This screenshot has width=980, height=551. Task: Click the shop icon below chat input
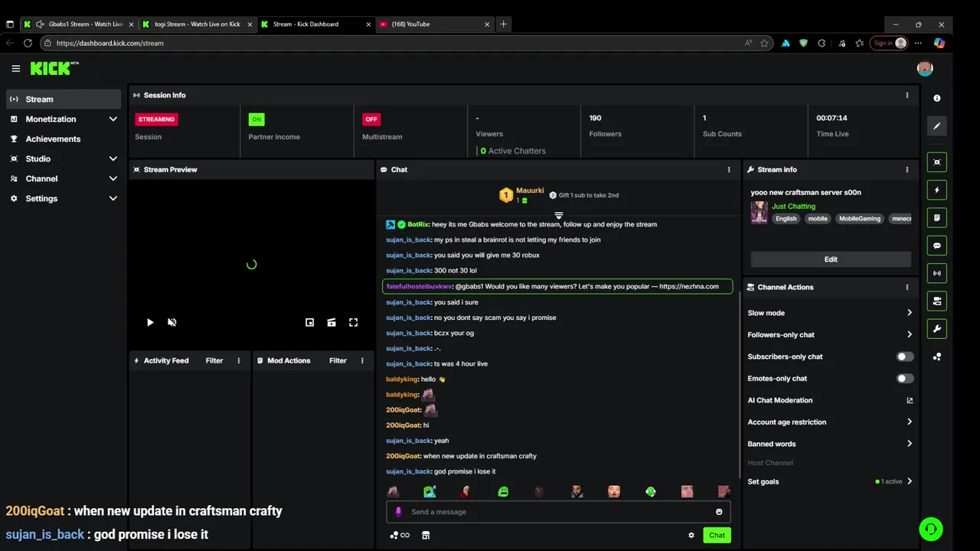426,535
